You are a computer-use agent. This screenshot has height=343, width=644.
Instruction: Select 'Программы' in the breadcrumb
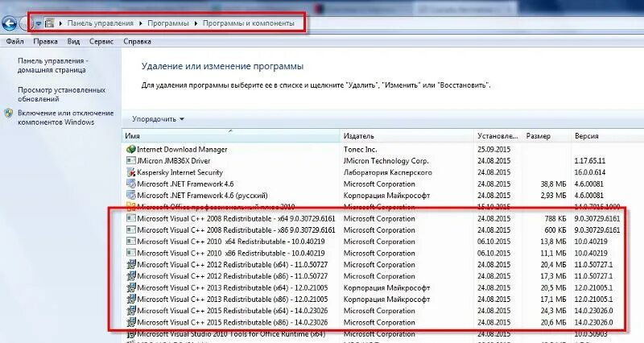[168, 23]
